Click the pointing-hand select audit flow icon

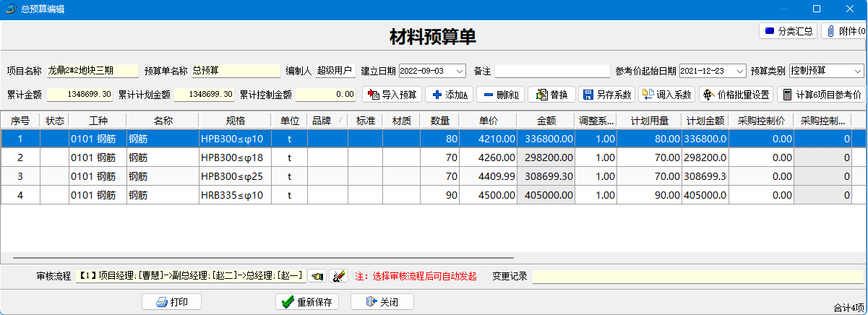pos(317,276)
